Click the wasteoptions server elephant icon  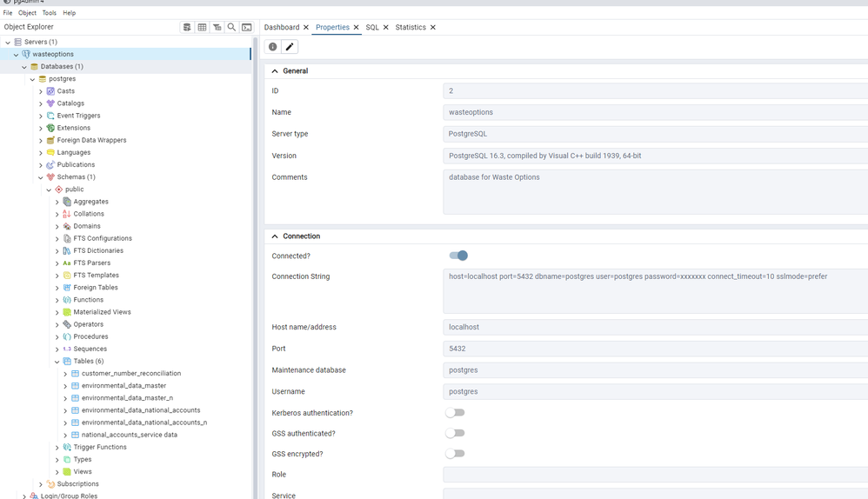pos(26,54)
